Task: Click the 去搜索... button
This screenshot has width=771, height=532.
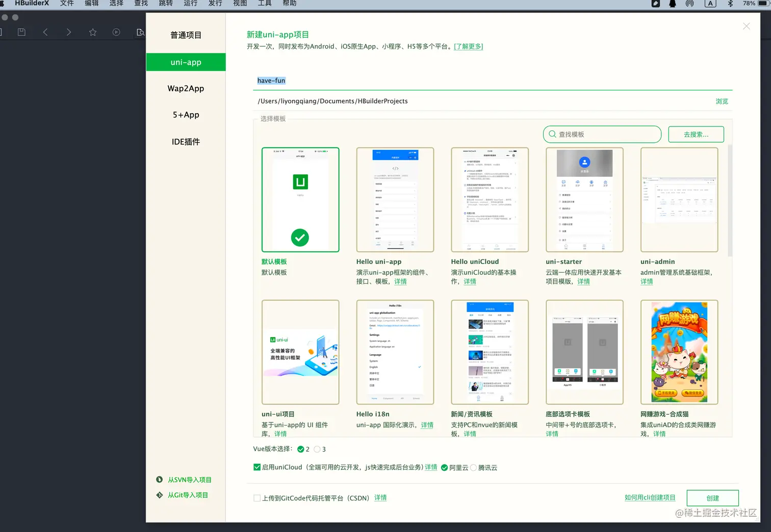Action: (x=696, y=135)
